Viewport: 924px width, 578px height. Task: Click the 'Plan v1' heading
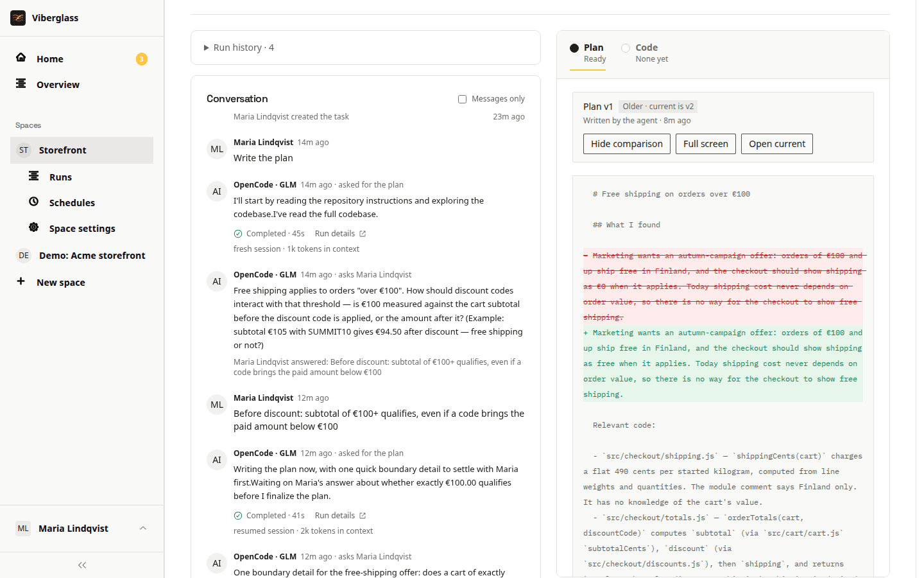pyautogui.click(x=598, y=107)
